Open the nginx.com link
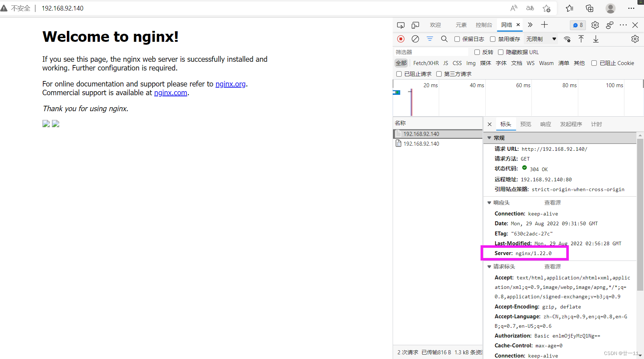 point(171,93)
